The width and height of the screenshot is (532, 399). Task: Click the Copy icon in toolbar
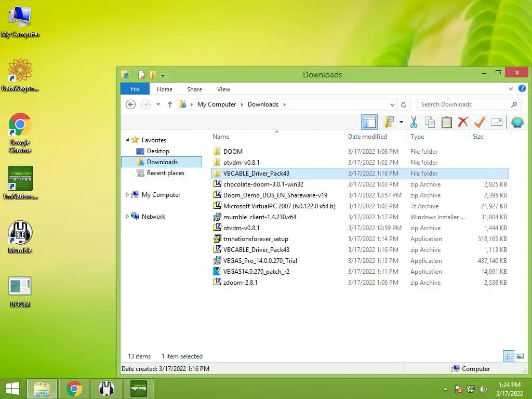[430, 122]
